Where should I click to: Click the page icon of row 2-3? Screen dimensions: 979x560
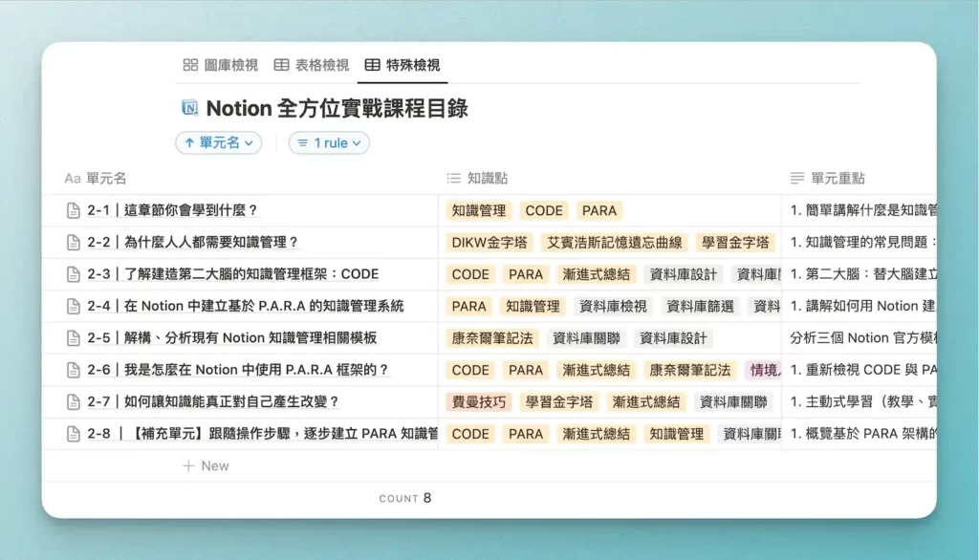pos(73,274)
